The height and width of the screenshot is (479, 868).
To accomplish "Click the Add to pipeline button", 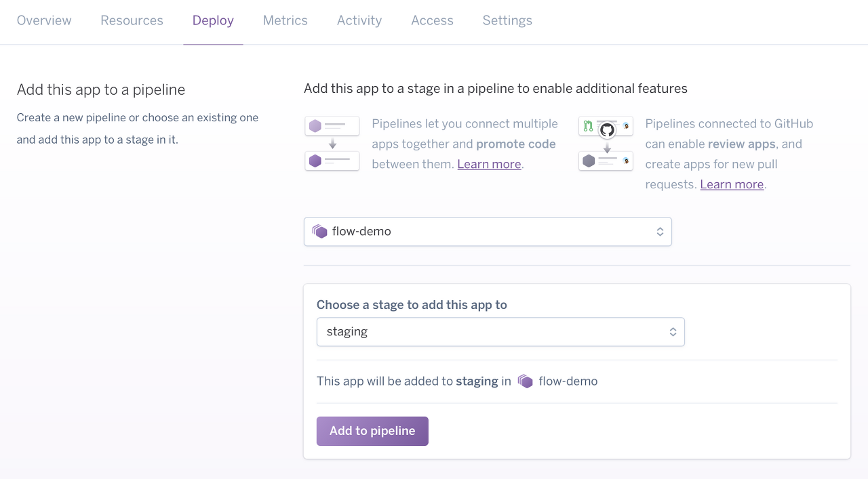I will 372,431.
